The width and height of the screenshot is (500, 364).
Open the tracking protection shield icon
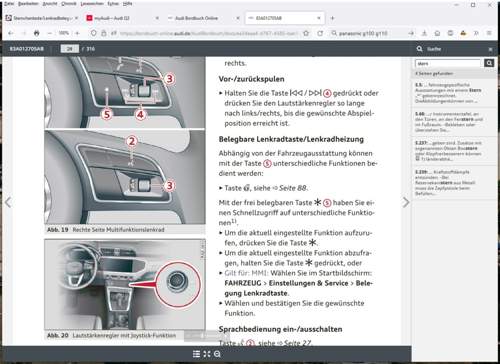coord(94,33)
